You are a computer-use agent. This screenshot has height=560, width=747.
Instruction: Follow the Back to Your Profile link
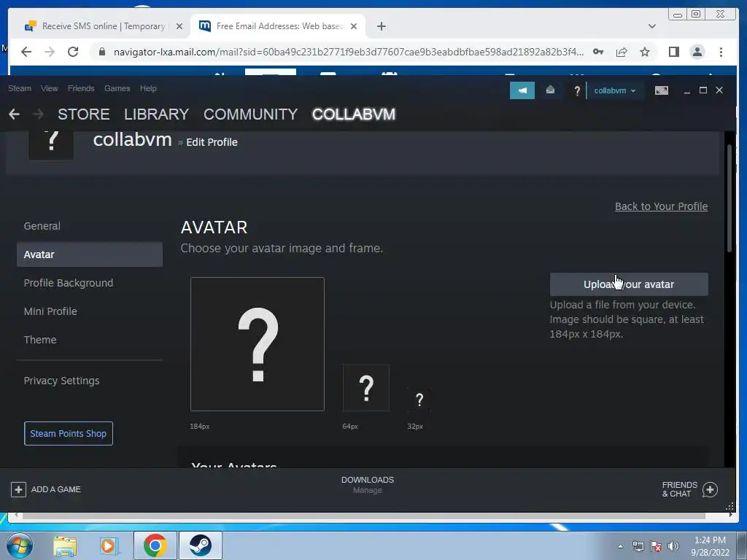(x=661, y=206)
